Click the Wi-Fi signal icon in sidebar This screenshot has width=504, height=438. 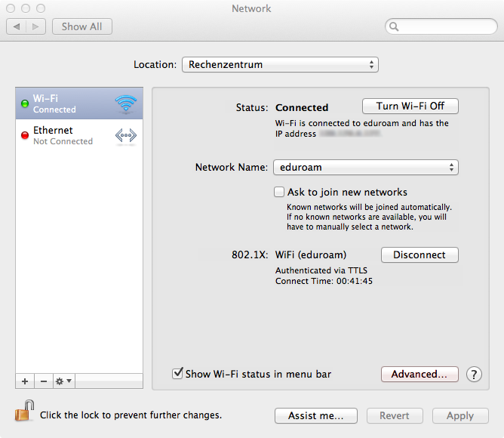click(126, 103)
